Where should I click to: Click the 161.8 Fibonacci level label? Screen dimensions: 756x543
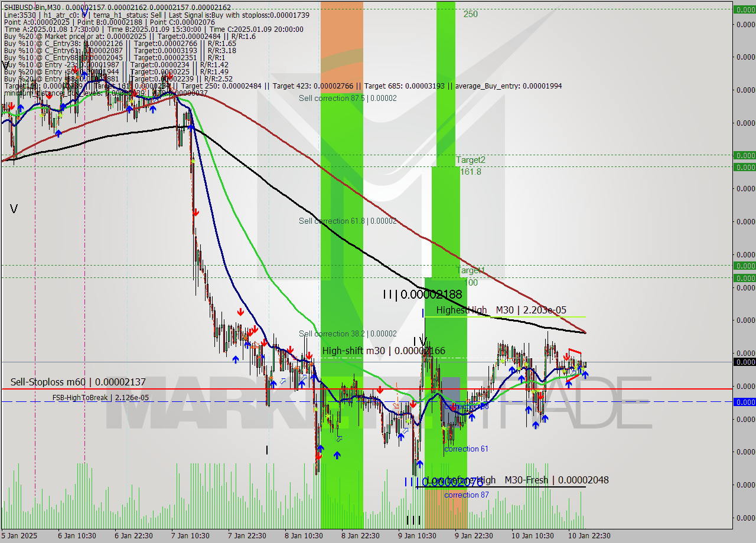[x=471, y=172]
